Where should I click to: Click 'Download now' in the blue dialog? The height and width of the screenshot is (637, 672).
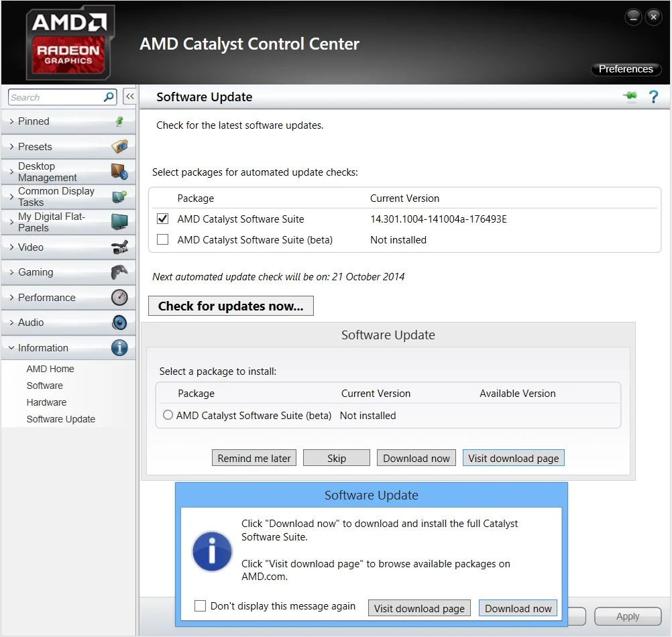(518, 608)
